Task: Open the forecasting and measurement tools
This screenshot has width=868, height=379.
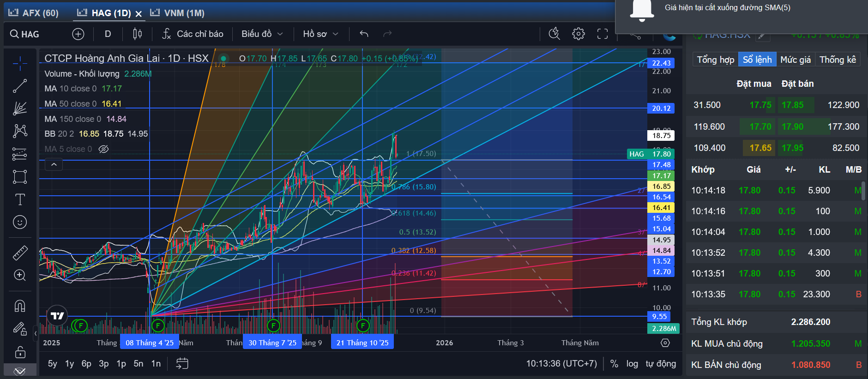Action: point(19,154)
